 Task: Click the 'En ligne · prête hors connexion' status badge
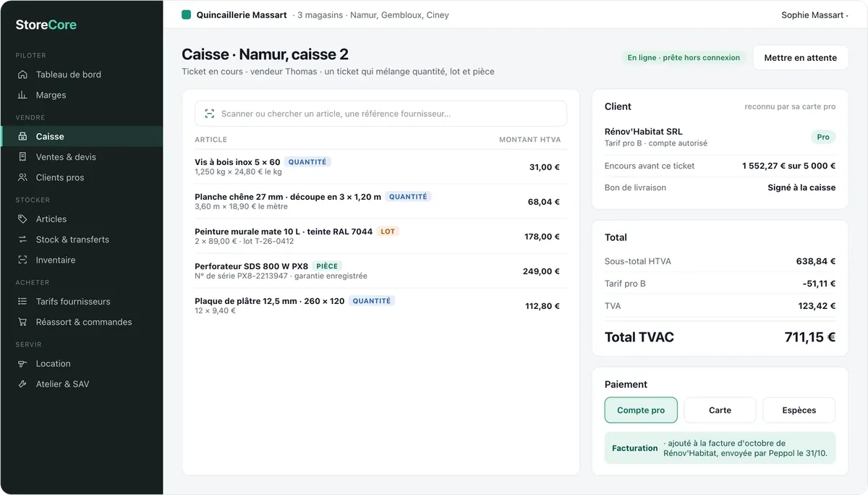coord(684,58)
